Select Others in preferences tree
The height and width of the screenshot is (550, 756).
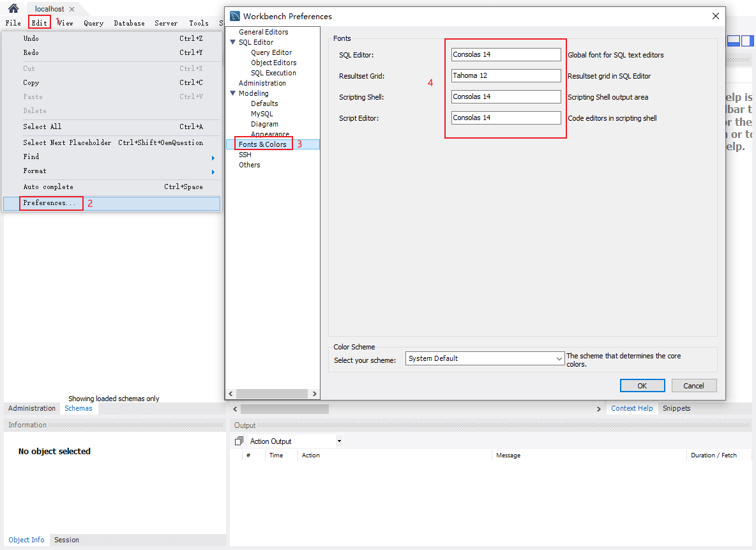pos(249,165)
